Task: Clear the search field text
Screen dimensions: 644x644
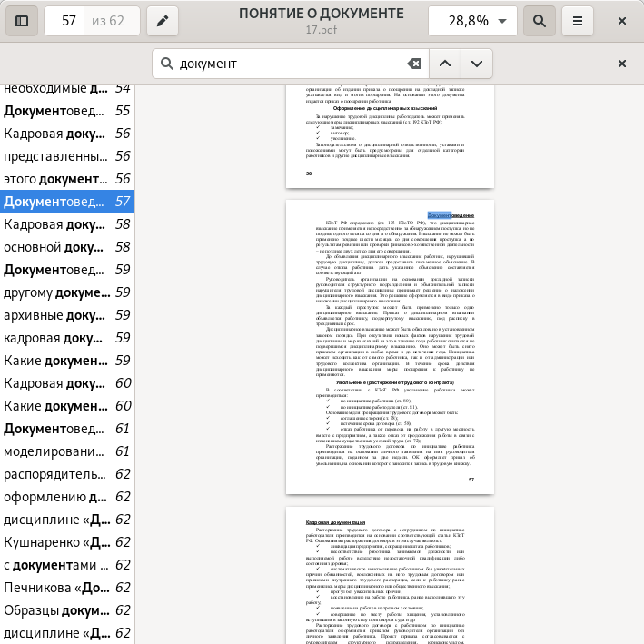Action: pos(414,64)
